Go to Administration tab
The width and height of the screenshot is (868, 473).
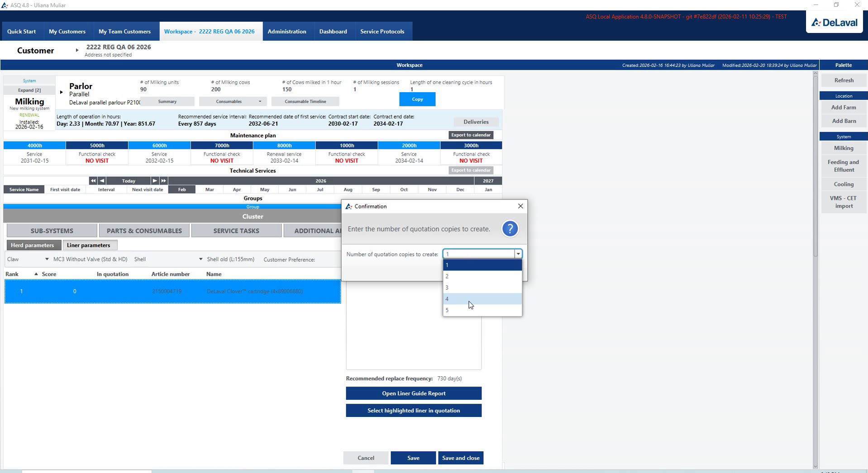click(287, 32)
